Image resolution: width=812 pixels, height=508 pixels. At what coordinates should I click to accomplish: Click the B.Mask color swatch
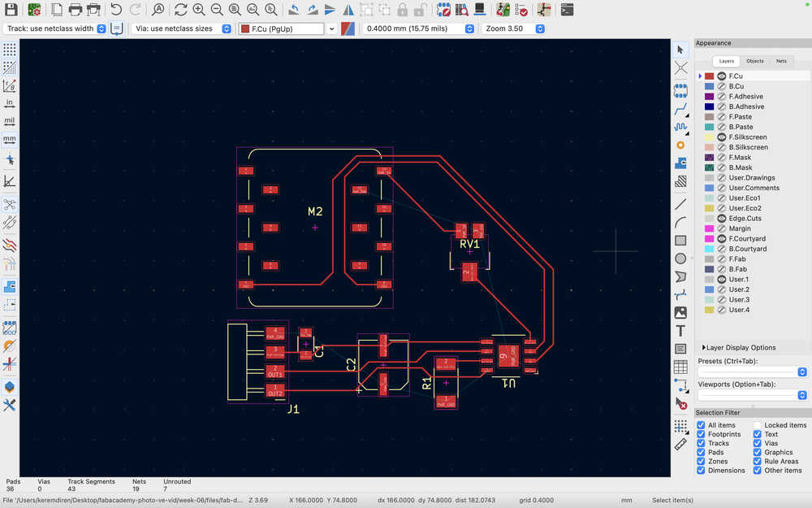[x=709, y=167]
